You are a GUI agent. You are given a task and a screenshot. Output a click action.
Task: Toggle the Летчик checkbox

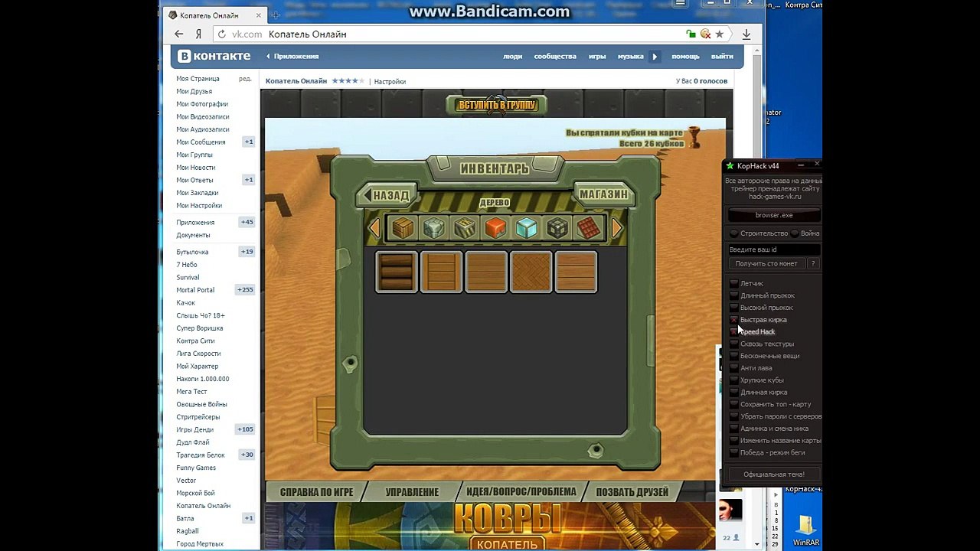(x=734, y=283)
